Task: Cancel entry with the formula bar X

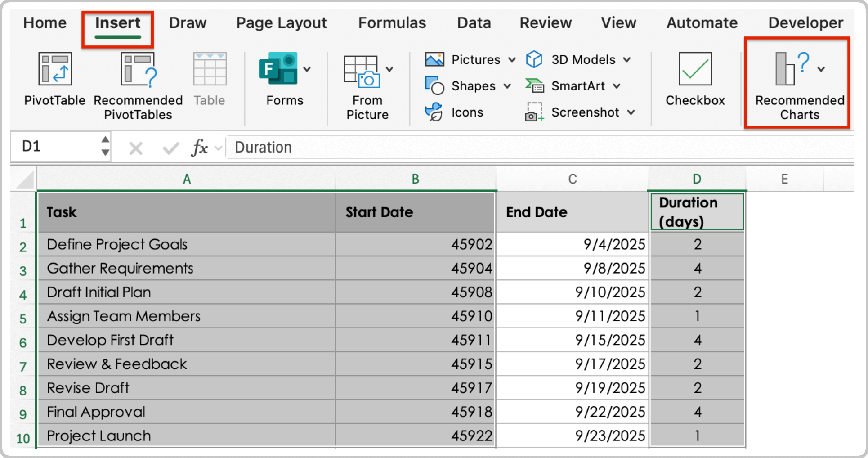Action: tap(135, 147)
